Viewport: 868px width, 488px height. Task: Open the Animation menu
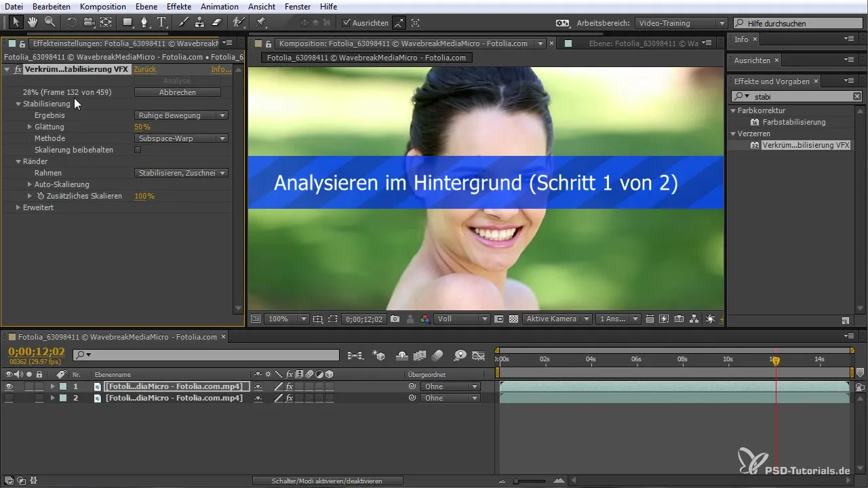220,6
